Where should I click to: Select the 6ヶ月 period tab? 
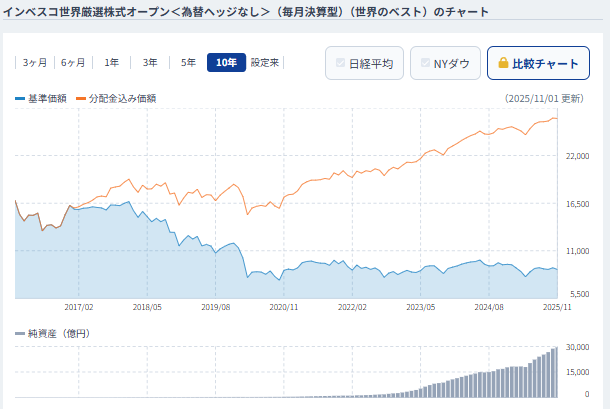click(x=73, y=63)
